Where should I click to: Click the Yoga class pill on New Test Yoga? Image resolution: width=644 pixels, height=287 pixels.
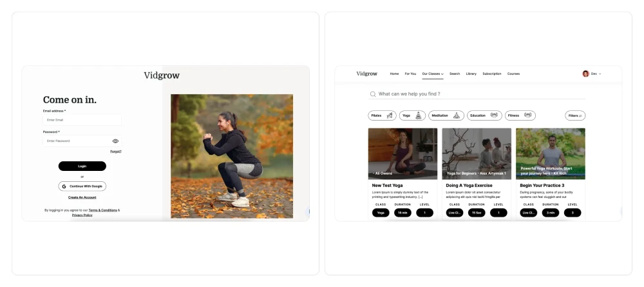(x=381, y=213)
